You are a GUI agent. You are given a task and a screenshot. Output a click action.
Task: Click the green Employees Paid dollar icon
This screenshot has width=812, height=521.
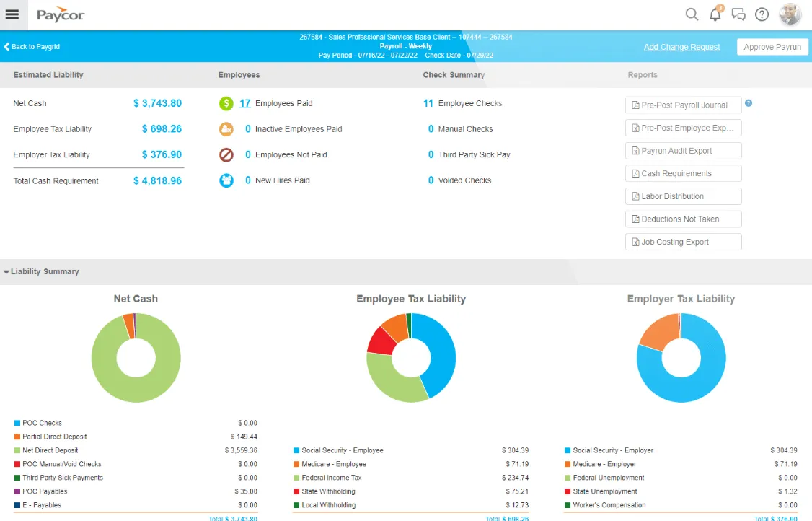click(x=226, y=104)
